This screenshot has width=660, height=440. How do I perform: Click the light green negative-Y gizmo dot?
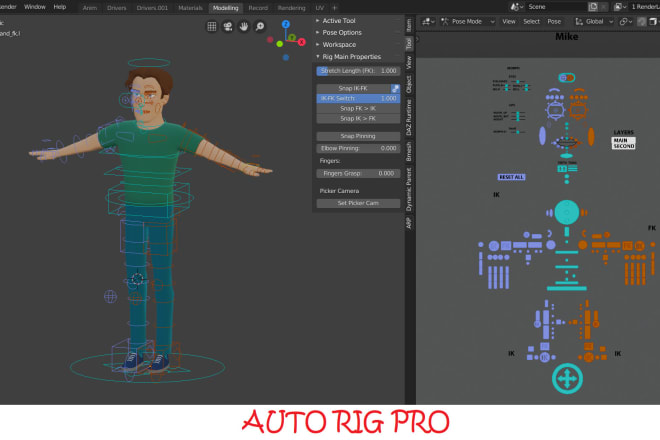[x=279, y=44]
